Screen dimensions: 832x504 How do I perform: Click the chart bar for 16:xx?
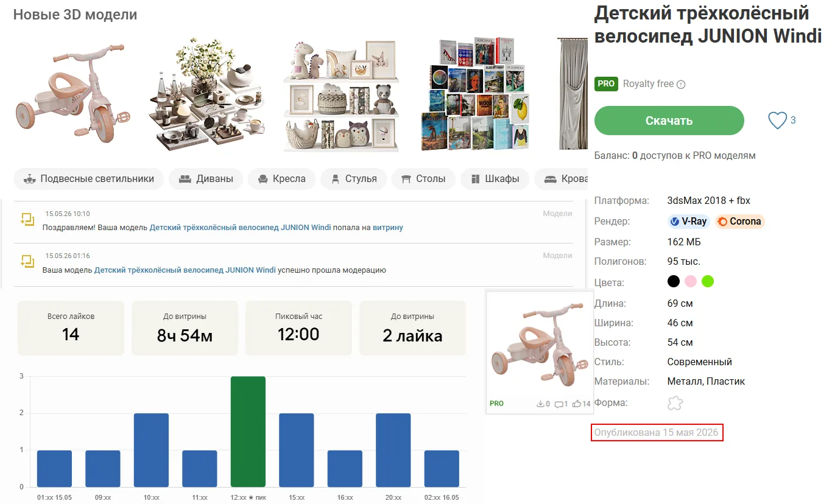pyautogui.click(x=345, y=469)
